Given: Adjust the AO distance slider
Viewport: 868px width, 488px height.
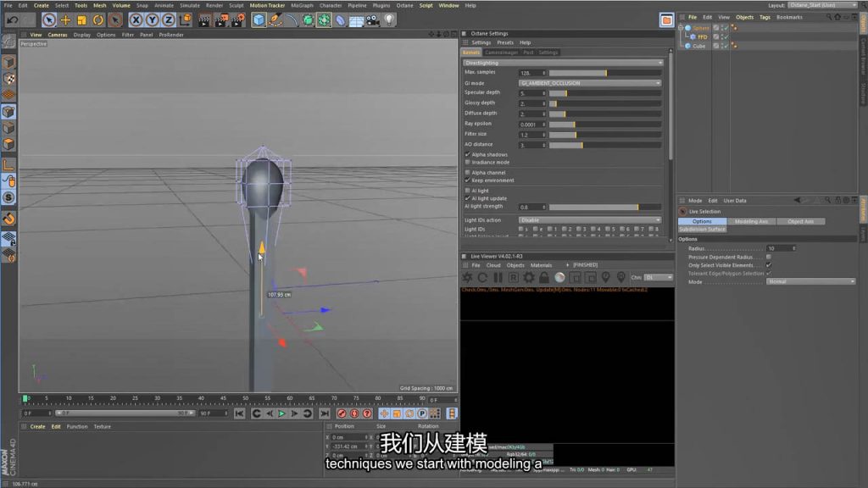Looking at the screenshot, I should click(605, 145).
